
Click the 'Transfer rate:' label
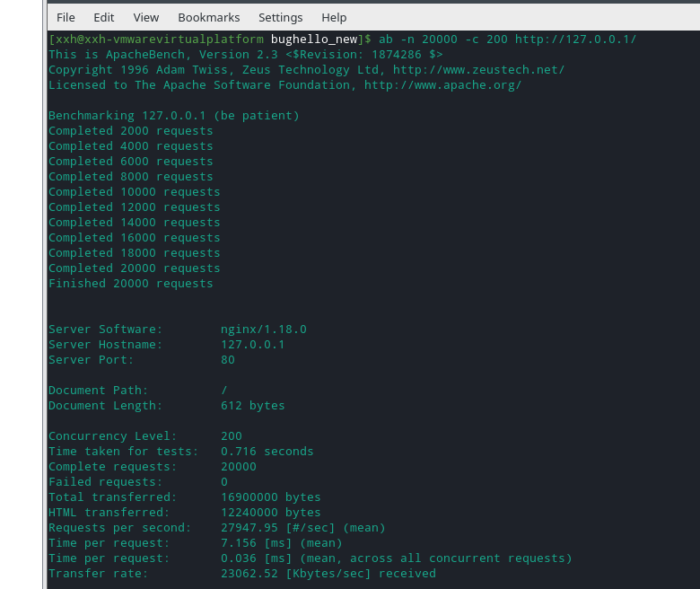coord(98,574)
